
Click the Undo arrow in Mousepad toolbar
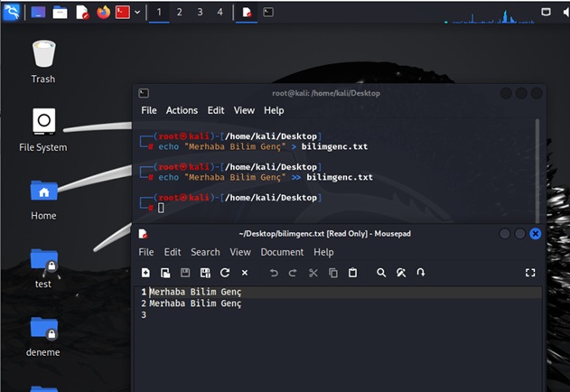click(x=274, y=273)
